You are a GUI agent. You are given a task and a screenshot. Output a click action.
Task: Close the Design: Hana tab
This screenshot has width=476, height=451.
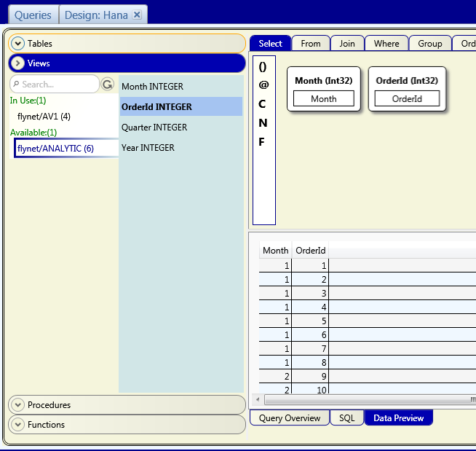tap(138, 15)
